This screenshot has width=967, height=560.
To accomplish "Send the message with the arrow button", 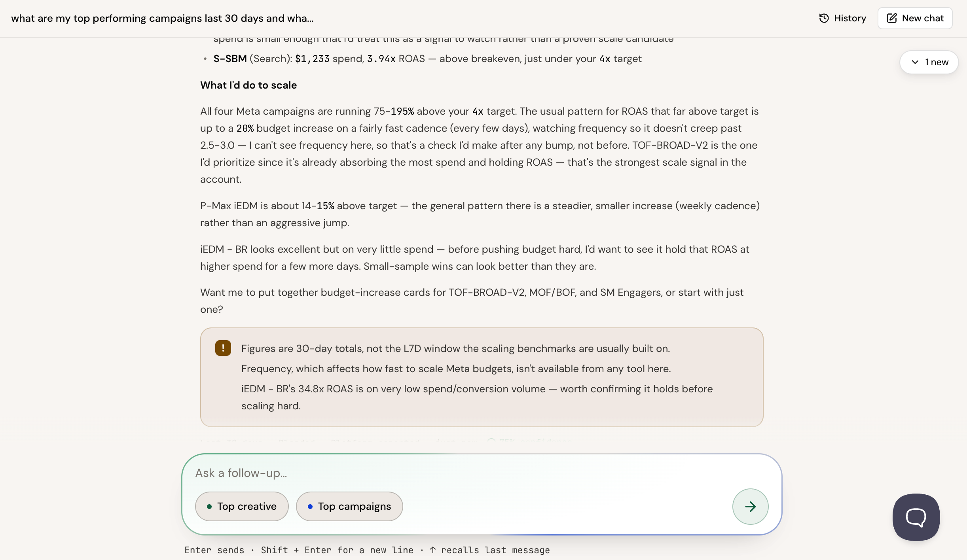I will [x=750, y=507].
